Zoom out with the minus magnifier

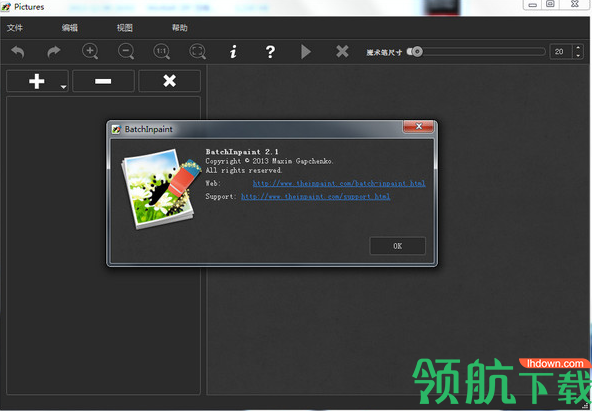[126, 51]
